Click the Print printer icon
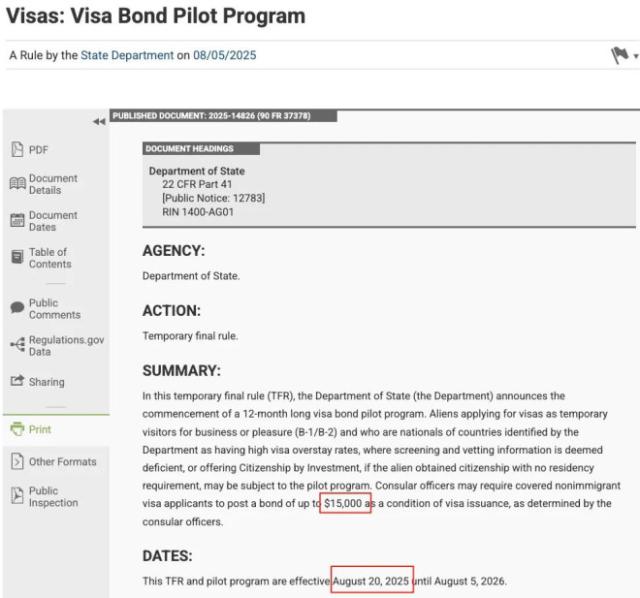This screenshot has width=640, height=598. point(16,429)
